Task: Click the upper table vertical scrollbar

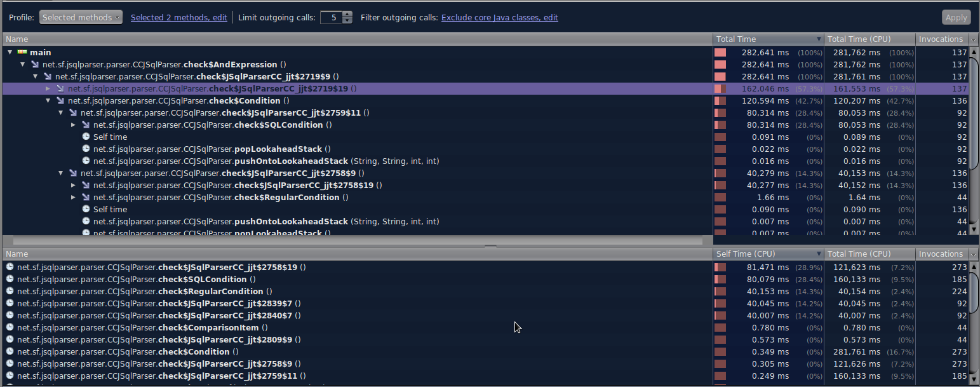Action: 974,113
